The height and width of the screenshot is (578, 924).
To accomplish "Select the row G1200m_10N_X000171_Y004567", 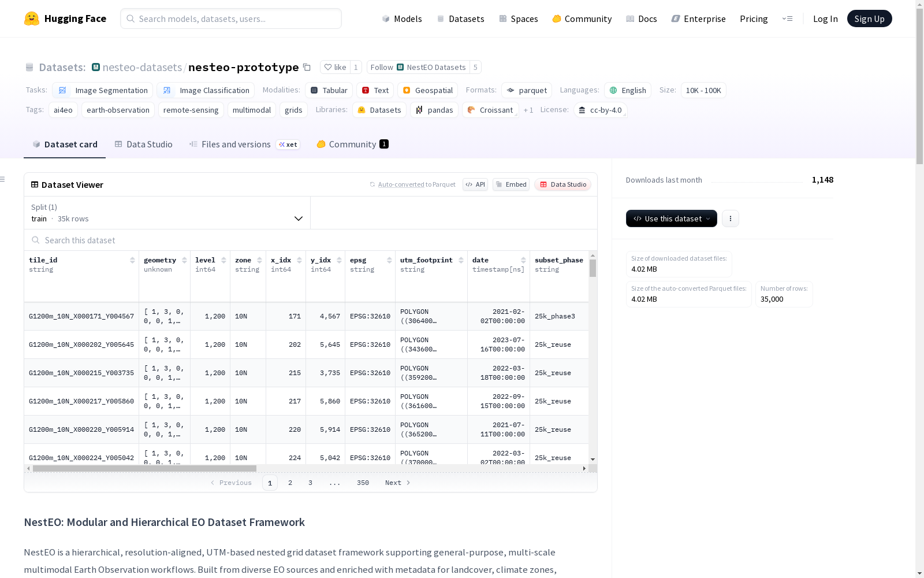I will [306, 316].
